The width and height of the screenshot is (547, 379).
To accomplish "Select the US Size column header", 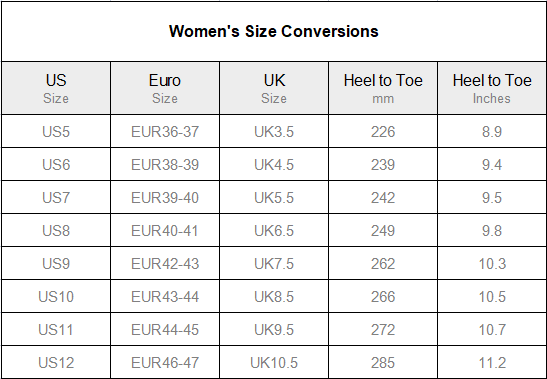I will pyautogui.click(x=56, y=88).
